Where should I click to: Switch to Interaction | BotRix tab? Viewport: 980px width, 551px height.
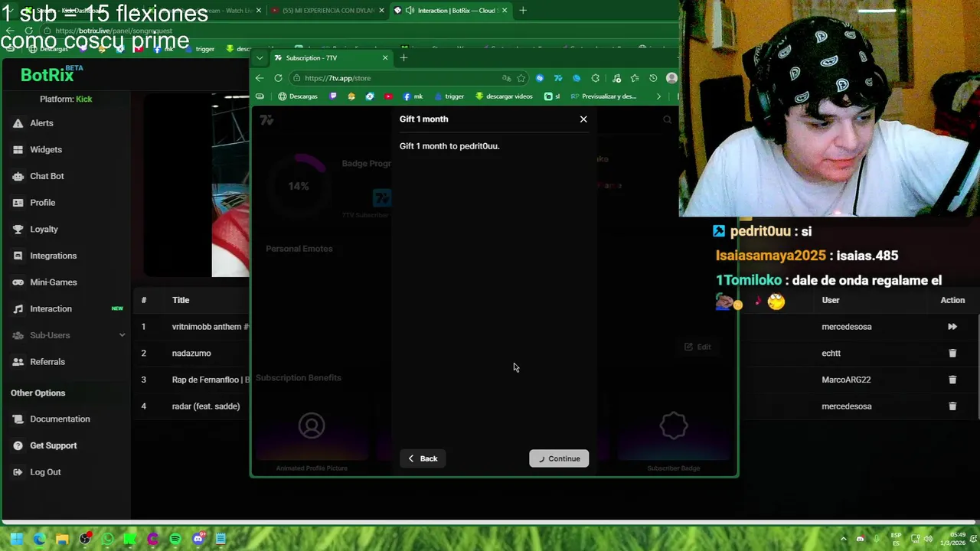coord(451,11)
